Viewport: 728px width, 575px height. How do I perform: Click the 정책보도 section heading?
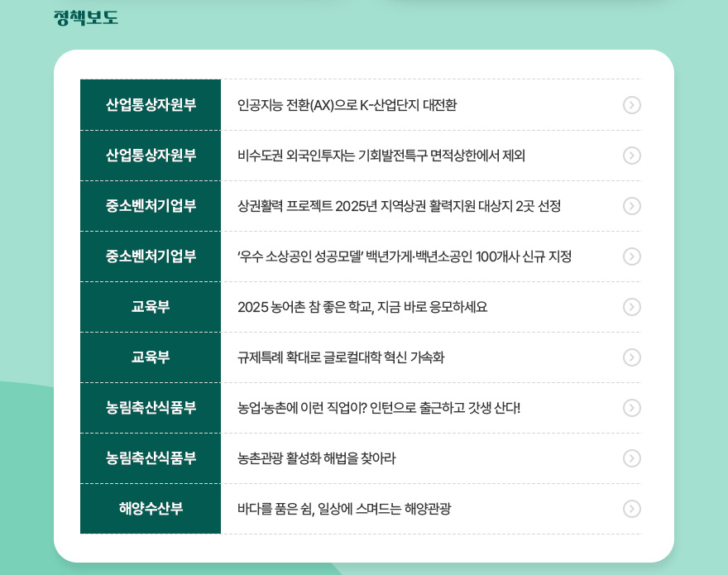coord(86,17)
